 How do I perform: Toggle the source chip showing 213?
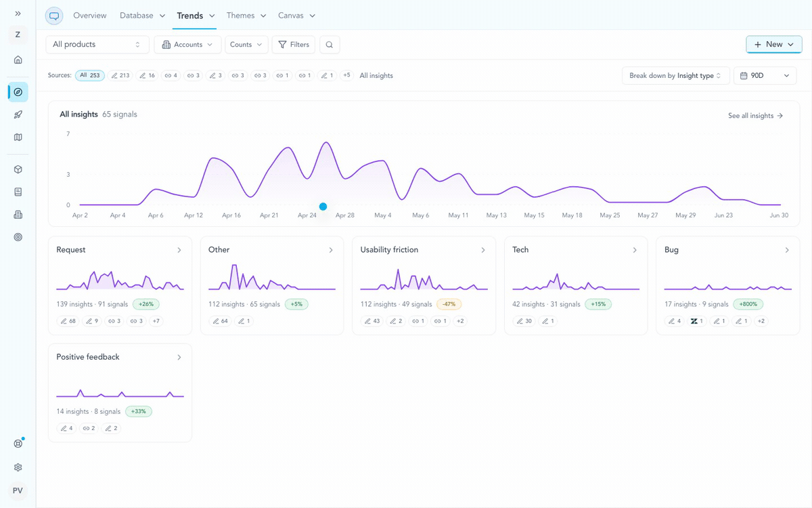[120, 76]
